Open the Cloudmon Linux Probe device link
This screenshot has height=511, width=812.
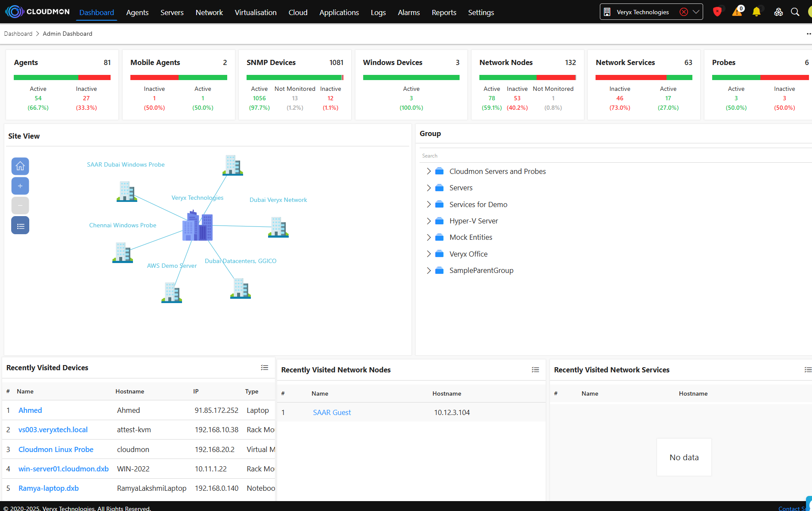coord(56,449)
